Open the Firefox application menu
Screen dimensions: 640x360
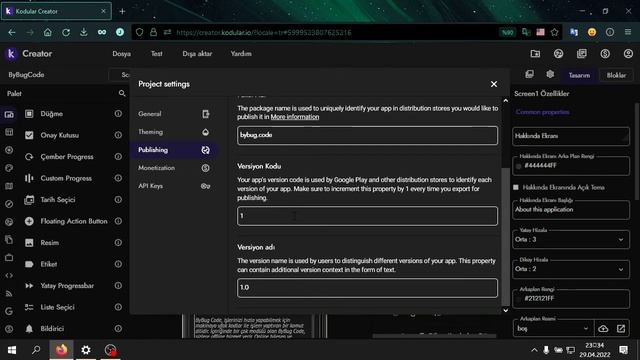pyautogui.click(x=628, y=32)
